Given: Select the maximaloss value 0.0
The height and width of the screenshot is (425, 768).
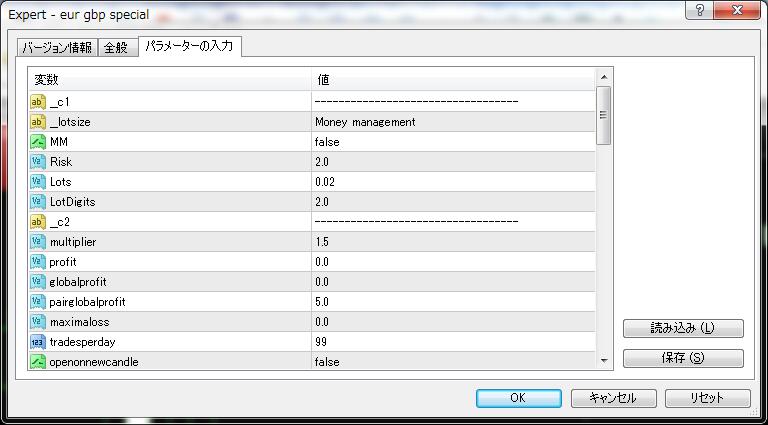Looking at the screenshot, I should click(322, 322).
